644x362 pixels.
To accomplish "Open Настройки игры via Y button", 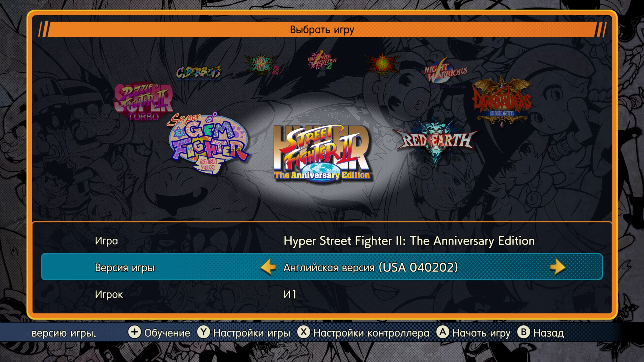I will [x=244, y=333].
